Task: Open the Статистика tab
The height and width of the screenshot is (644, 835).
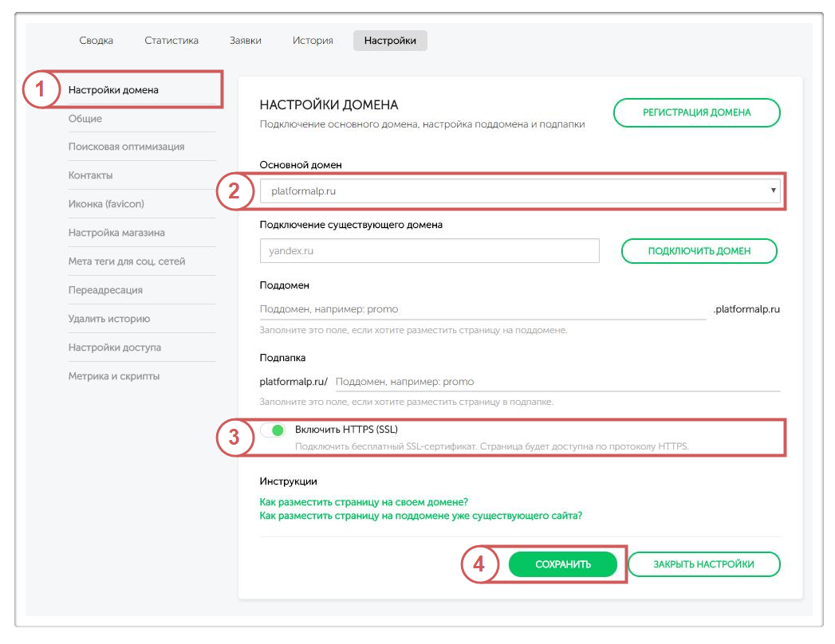Action: [x=171, y=41]
